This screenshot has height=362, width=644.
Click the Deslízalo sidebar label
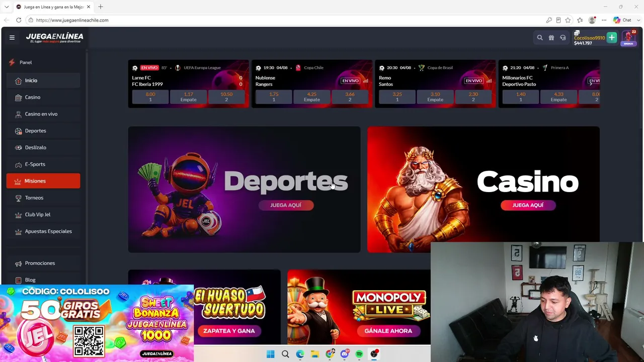36,148
